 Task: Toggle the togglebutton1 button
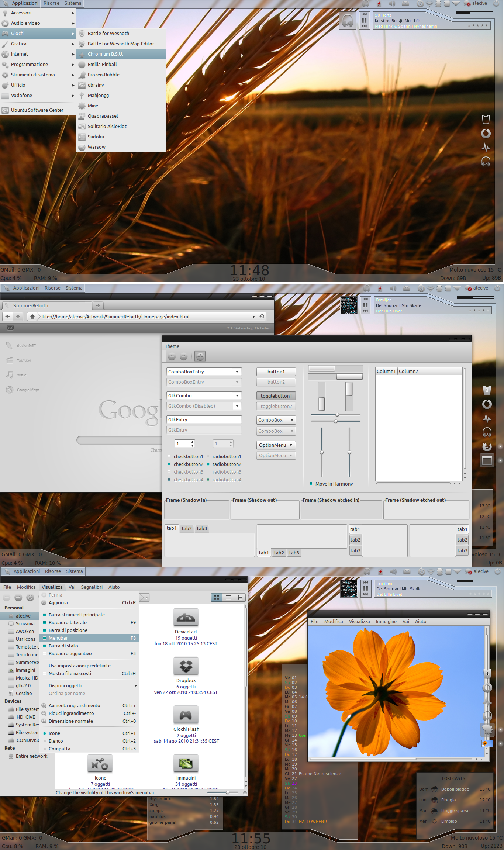(x=276, y=396)
